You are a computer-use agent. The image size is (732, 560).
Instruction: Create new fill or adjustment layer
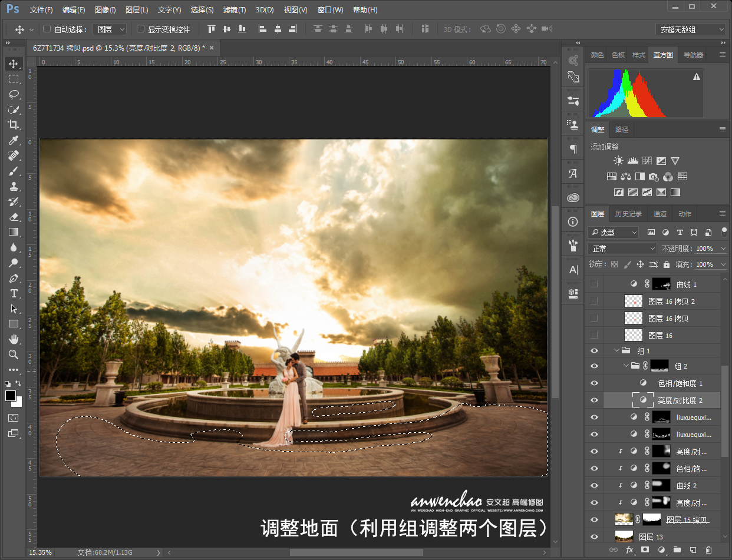tap(661, 550)
